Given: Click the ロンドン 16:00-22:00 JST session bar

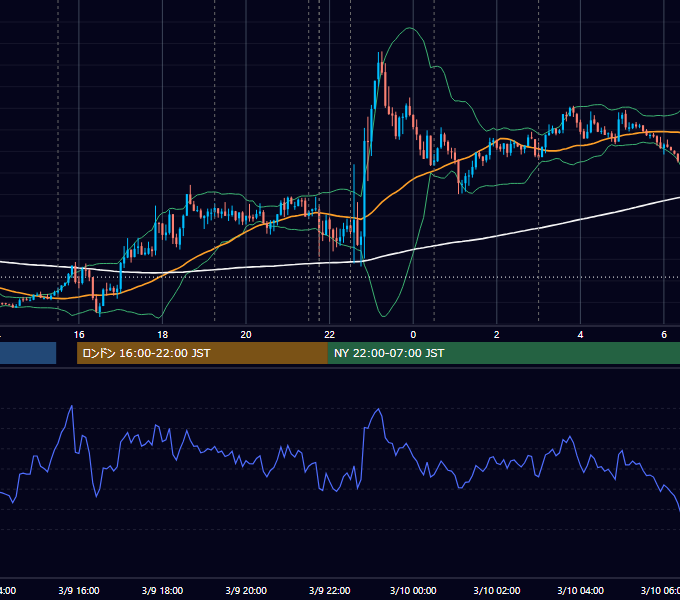Looking at the screenshot, I should click(x=202, y=353).
